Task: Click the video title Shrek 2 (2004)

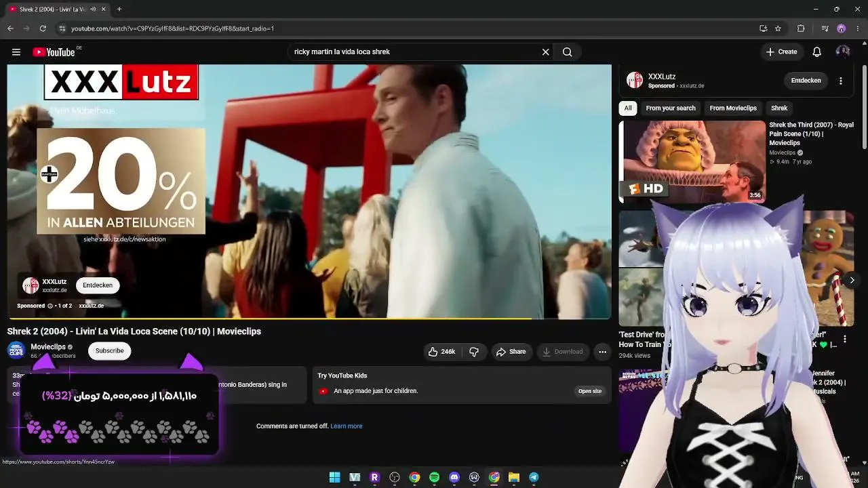Action: click(x=134, y=331)
